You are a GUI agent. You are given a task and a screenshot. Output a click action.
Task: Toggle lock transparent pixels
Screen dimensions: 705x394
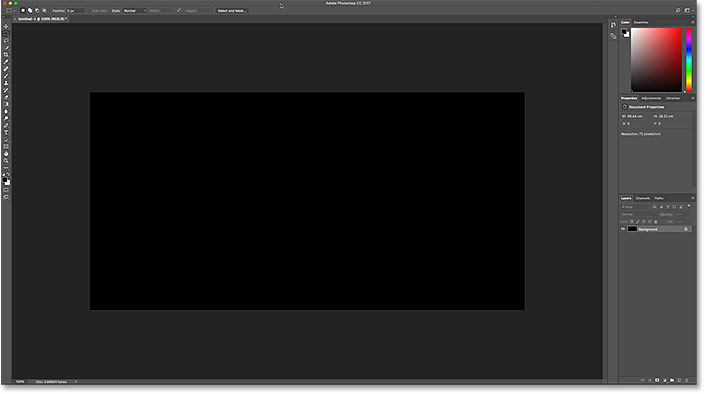click(x=632, y=222)
